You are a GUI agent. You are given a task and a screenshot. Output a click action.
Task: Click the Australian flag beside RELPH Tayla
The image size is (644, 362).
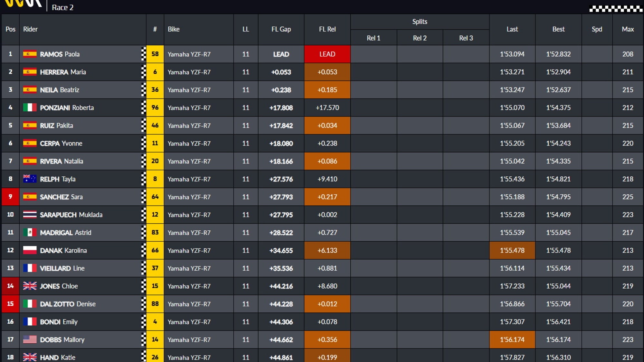[x=30, y=179]
